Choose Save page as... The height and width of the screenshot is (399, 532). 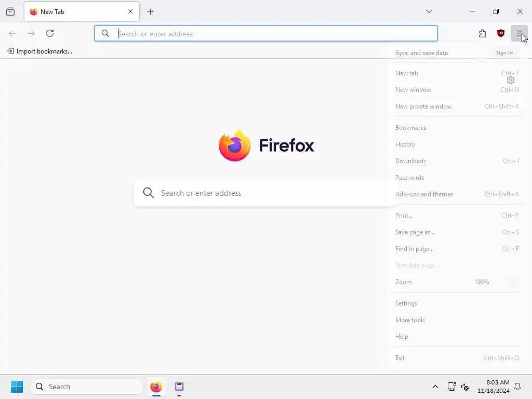point(457,232)
